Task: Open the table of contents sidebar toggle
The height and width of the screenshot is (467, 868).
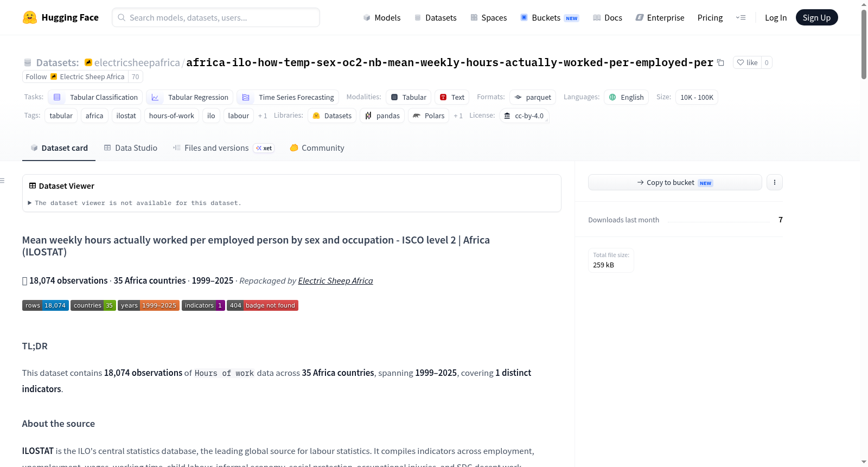Action: 3,181
